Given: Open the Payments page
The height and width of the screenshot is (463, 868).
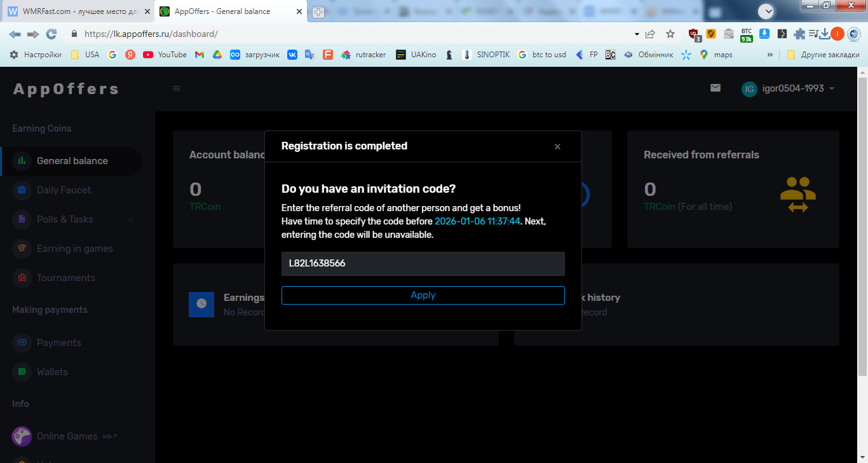Looking at the screenshot, I should point(58,343).
